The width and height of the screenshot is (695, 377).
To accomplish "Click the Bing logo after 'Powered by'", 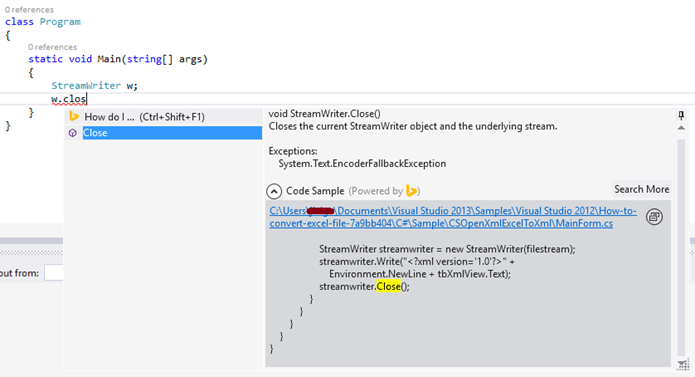I will coord(411,191).
